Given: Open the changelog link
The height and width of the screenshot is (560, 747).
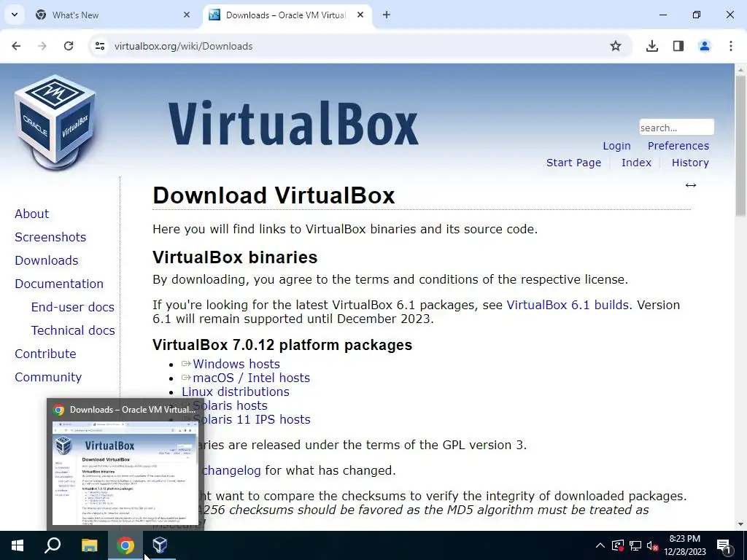Looking at the screenshot, I should click(231, 470).
